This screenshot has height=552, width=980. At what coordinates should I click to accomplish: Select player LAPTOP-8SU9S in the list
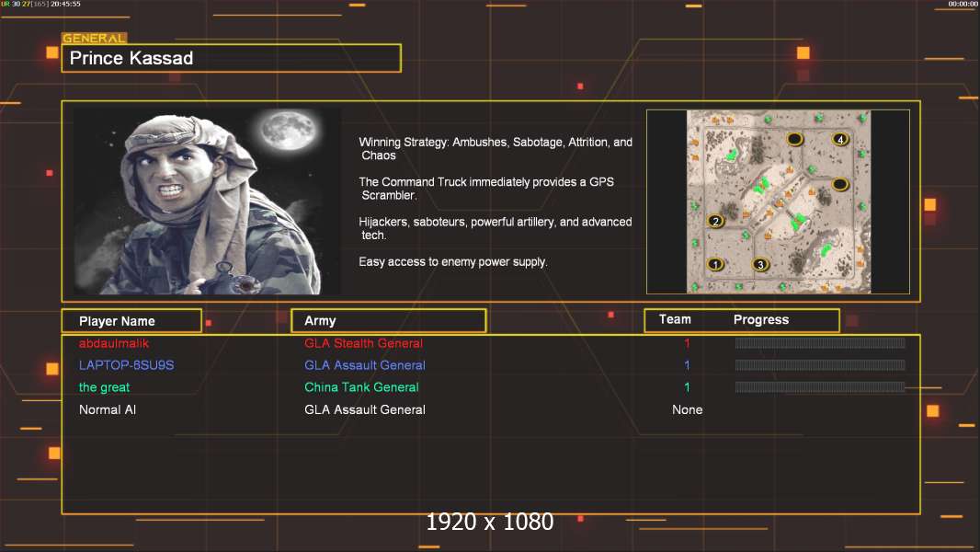click(x=126, y=365)
